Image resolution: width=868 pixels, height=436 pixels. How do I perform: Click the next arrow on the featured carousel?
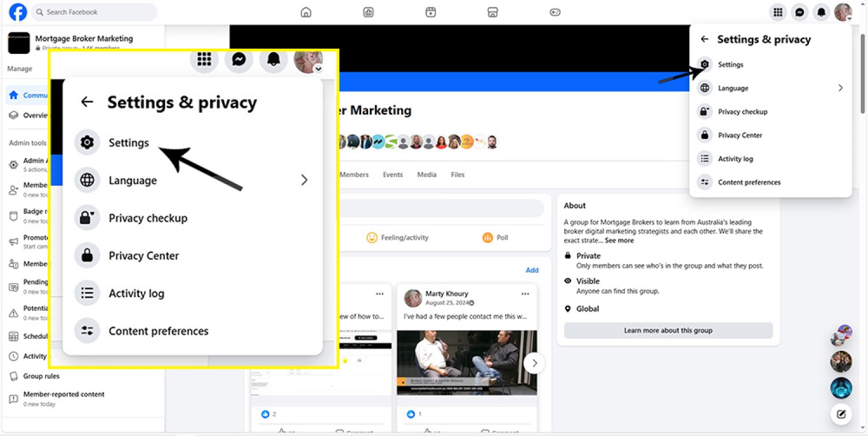[534, 363]
